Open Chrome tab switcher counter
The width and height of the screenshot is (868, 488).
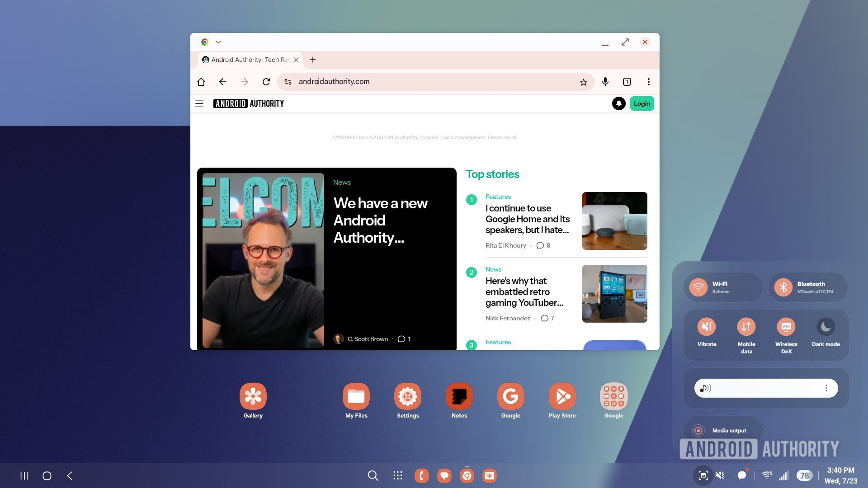tap(627, 82)
